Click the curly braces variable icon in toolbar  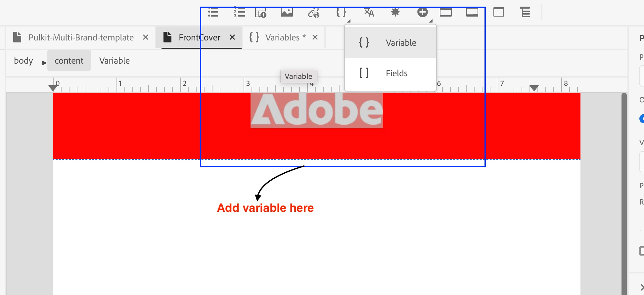click(341, 12)
